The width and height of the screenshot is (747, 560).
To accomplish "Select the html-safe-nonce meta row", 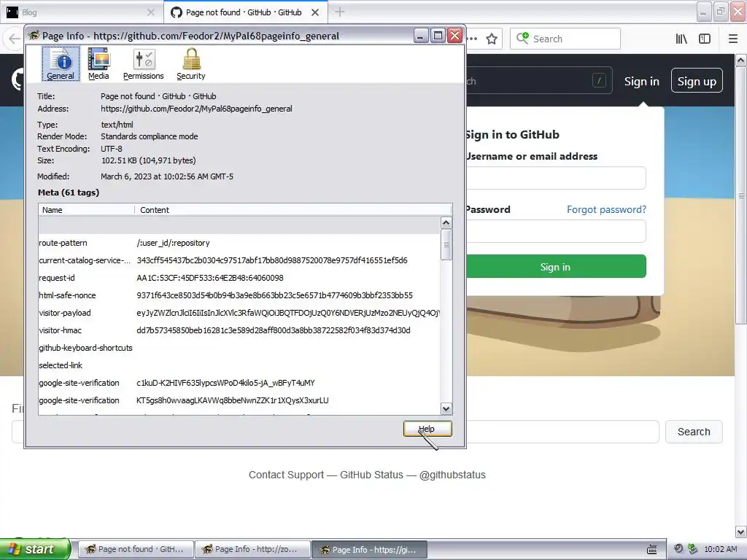I will coord(239,295).
